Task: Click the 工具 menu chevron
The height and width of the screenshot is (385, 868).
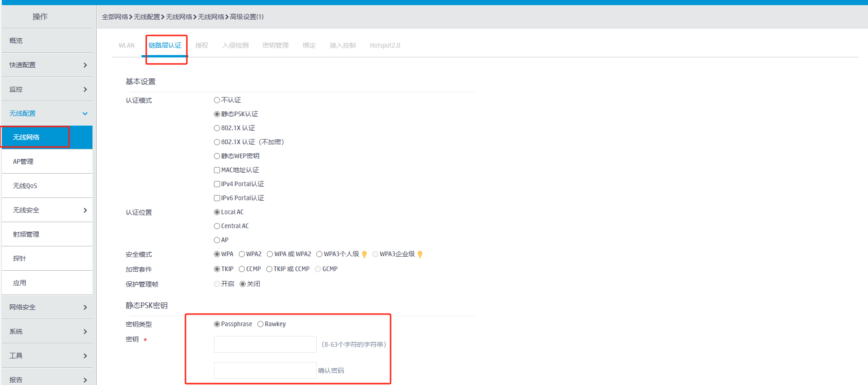Action: point(85,356)
